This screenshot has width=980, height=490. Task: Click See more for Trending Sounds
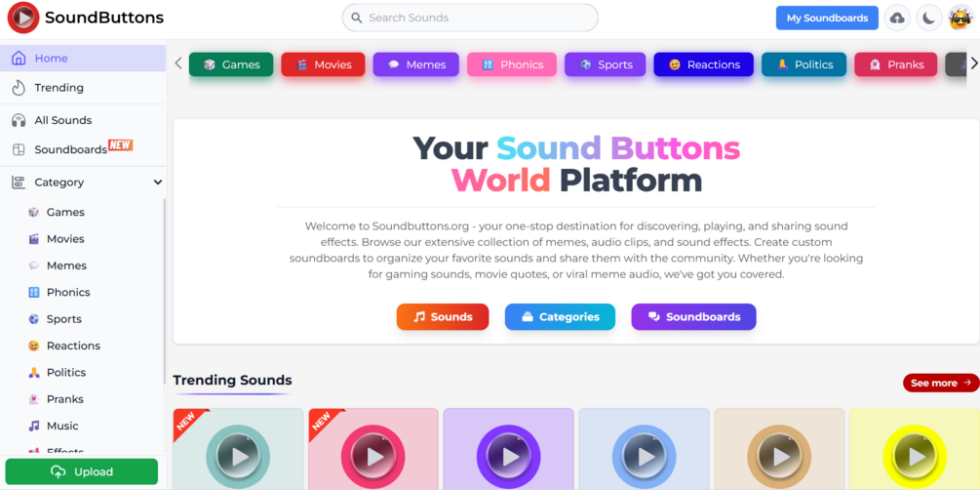point(941,383)
